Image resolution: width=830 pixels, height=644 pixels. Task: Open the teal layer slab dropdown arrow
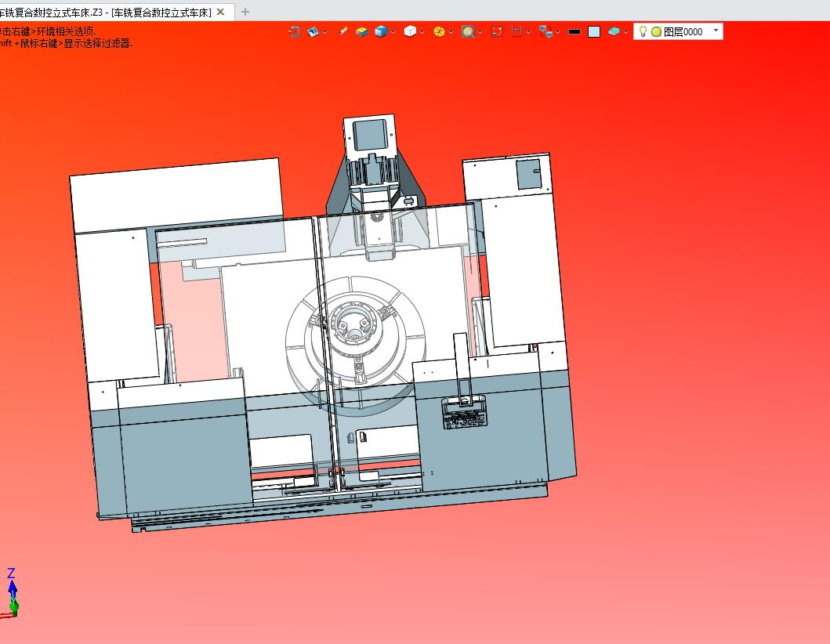tap(625, 32)
